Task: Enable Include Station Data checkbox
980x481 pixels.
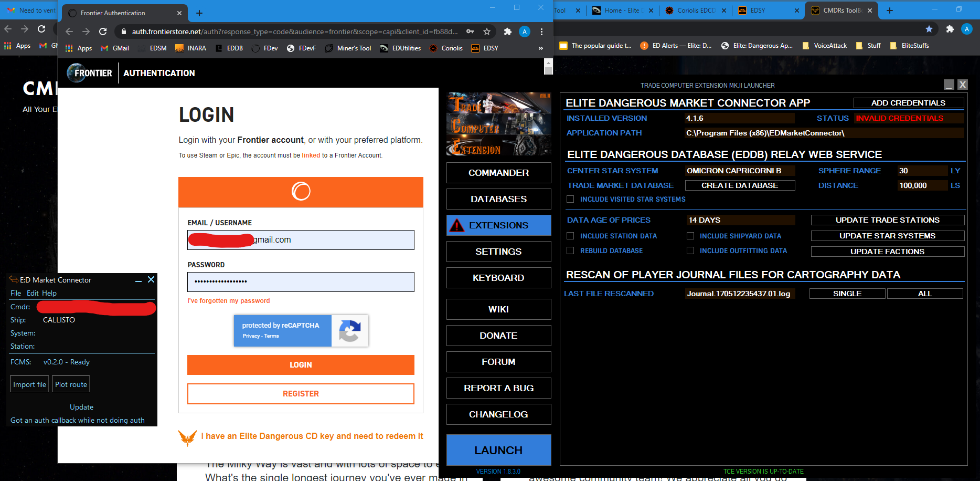Action: coord(570,236)
